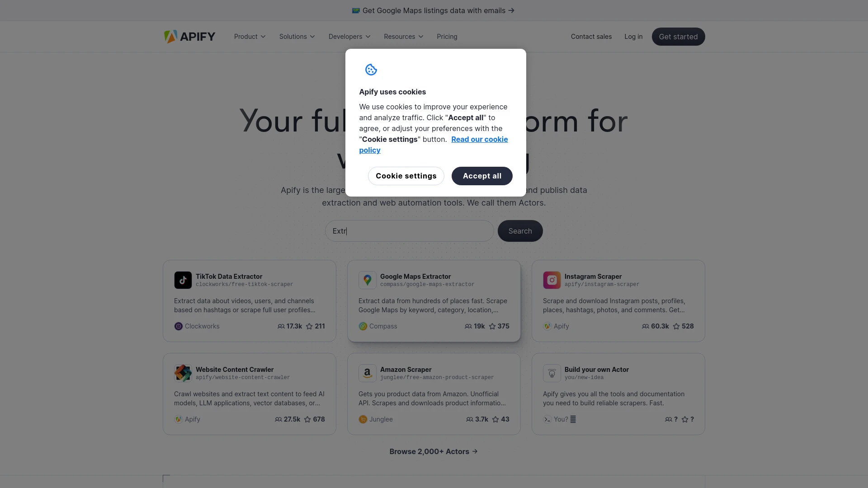Expand the Developers dropdown menu
868x488 pixels.
[349, 36]
